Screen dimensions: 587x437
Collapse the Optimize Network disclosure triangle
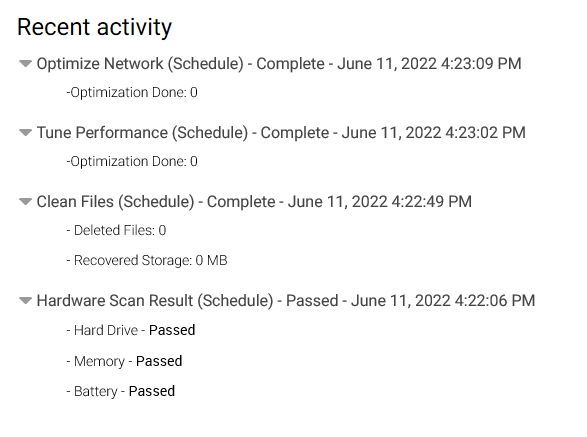point(25,64)
